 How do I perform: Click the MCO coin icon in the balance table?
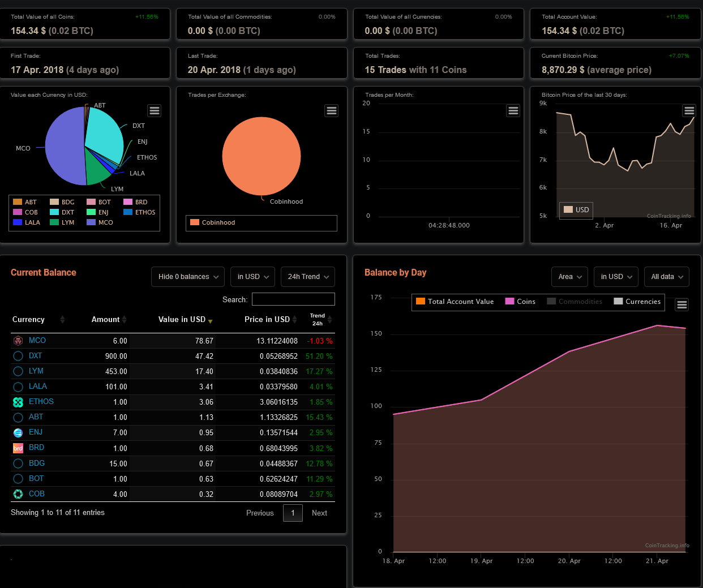pyautogui.click(x=18, y=341)
